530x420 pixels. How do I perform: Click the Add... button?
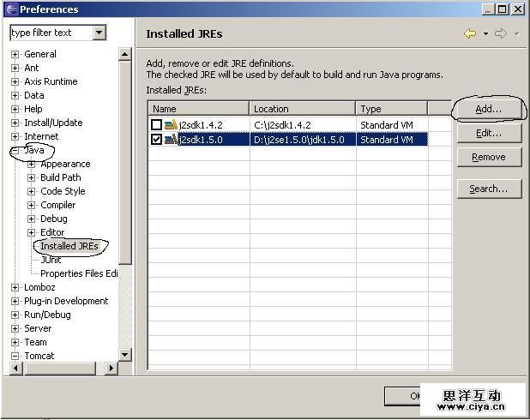[x=488, y=109]
